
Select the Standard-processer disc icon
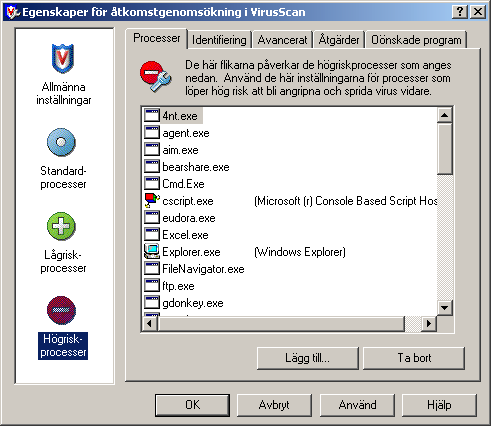(61, 142)
